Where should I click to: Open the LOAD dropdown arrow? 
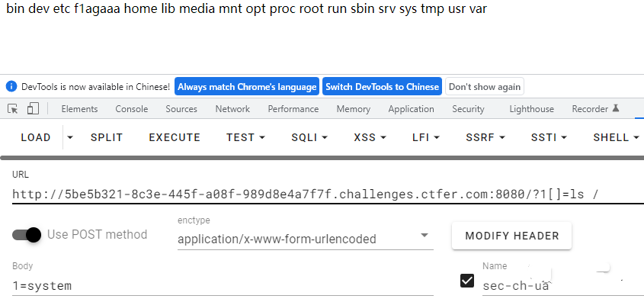pos(70,137)
